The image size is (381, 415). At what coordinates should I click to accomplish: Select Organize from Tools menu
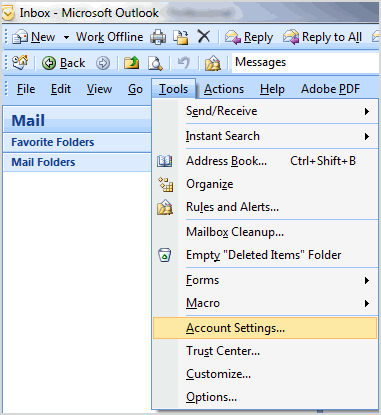click(265, 184)
